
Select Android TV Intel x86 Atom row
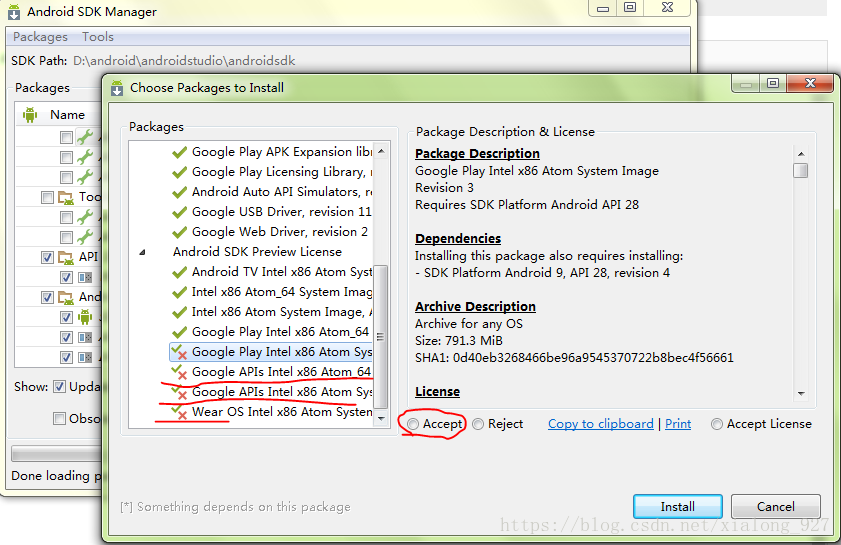point(272,272)
